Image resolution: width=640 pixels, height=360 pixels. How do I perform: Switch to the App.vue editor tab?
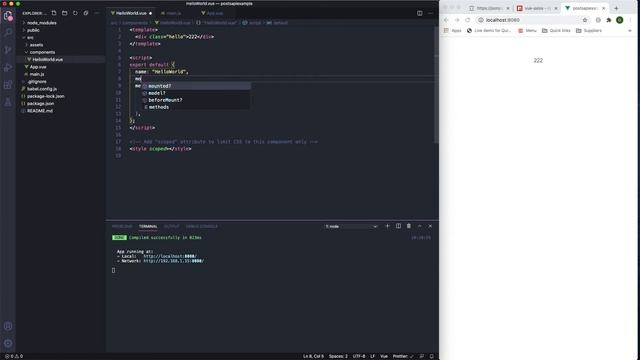tap(215, 13)
